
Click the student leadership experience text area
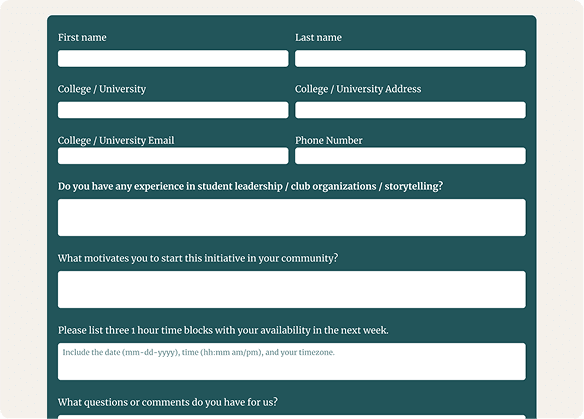(292, 218)
